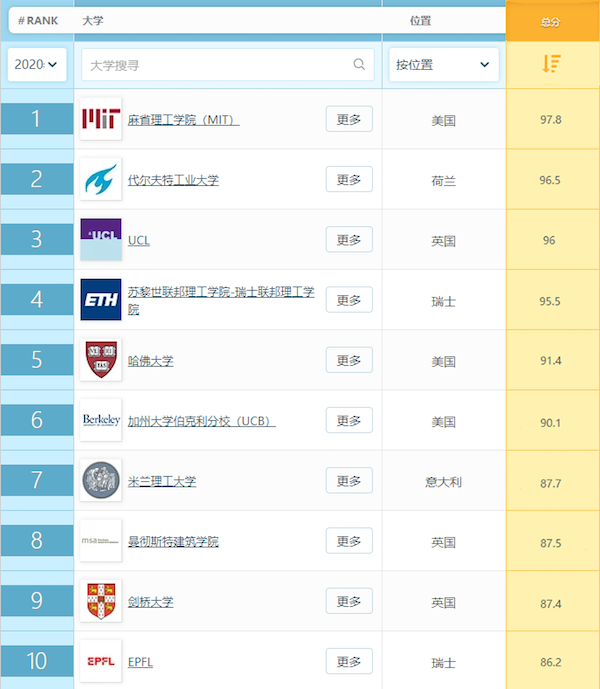Click the MIT logo icon
The height and width of the screenshot is (689, 600).
pos(101,119)
